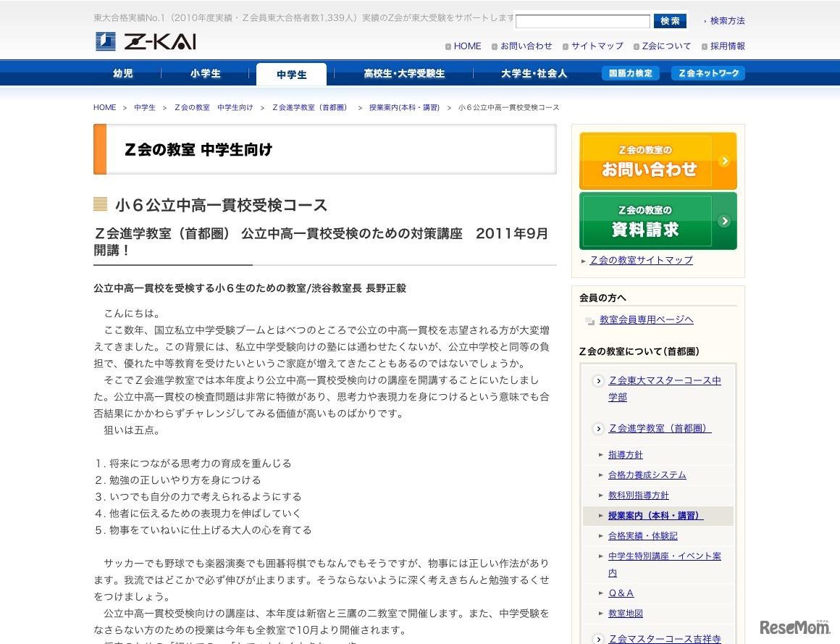Click the arrow icon beside Z会の教室サイトマップ
This screenshot has height=644, width=840.
click(x=584, y=260)
